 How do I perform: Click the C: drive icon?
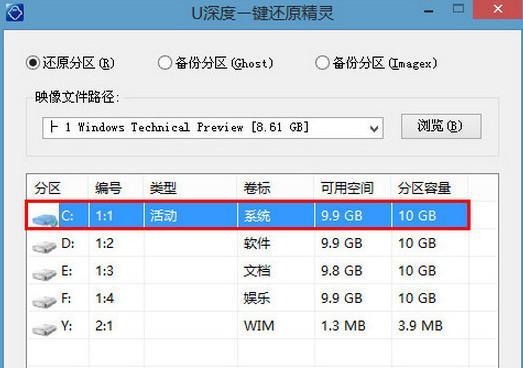tap(45, 219)
